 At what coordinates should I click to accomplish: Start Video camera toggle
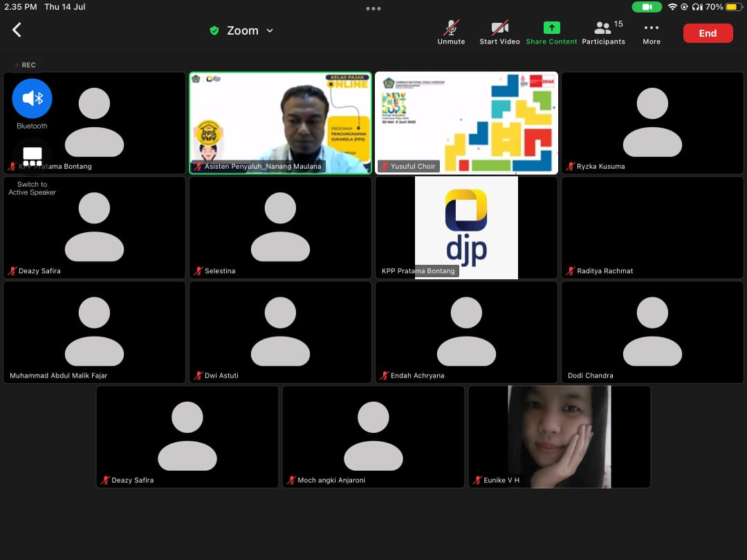click(499, 32)
